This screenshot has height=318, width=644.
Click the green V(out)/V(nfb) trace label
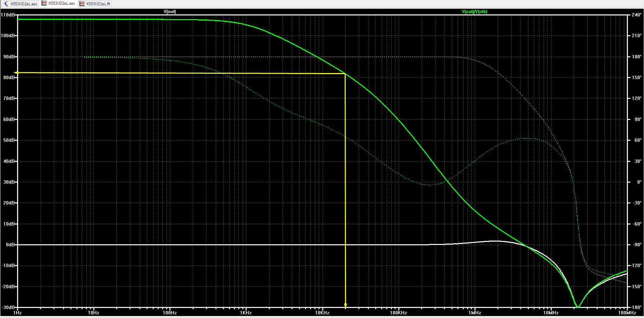pos(474,11)
